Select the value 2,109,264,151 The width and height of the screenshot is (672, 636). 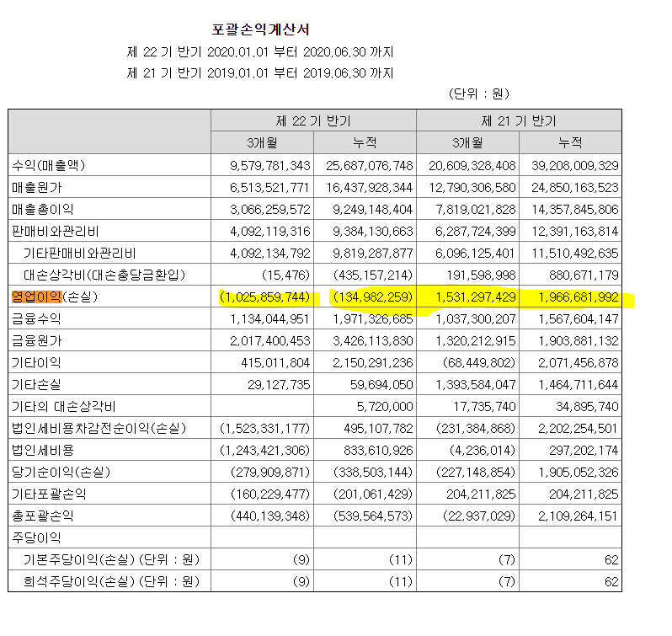click(x=579, y=516)
